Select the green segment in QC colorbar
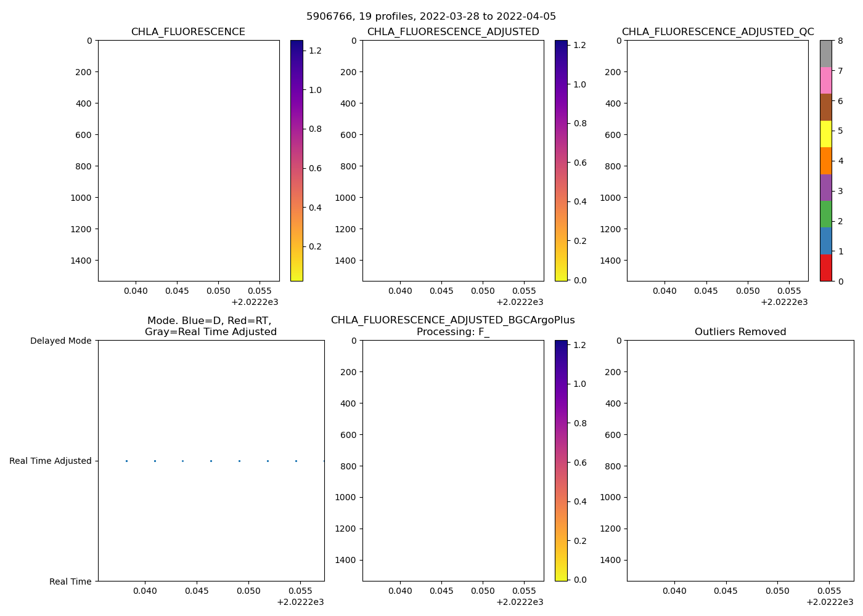Viewport: 863px width, 616px height. (825, 214)
